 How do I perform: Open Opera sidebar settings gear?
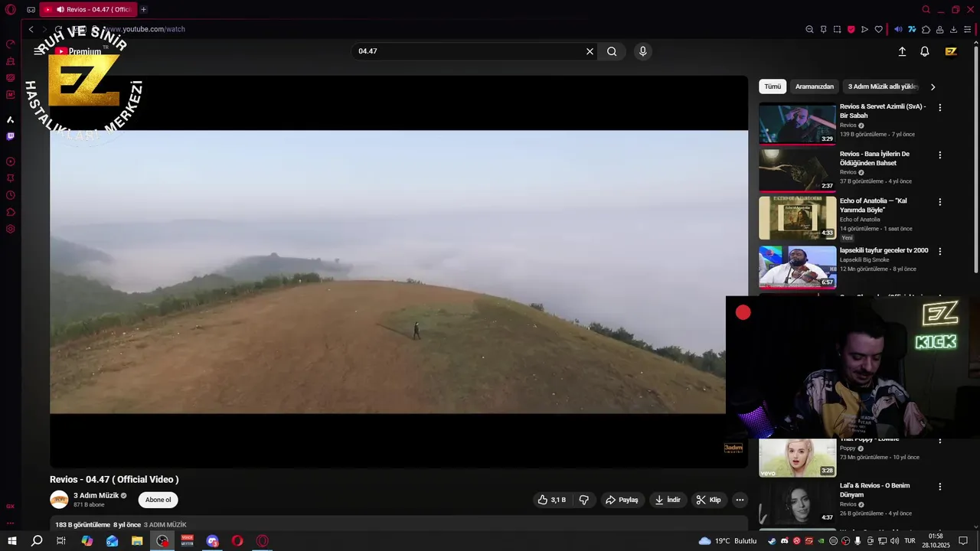pyautogui.click(x=11, y=229)
